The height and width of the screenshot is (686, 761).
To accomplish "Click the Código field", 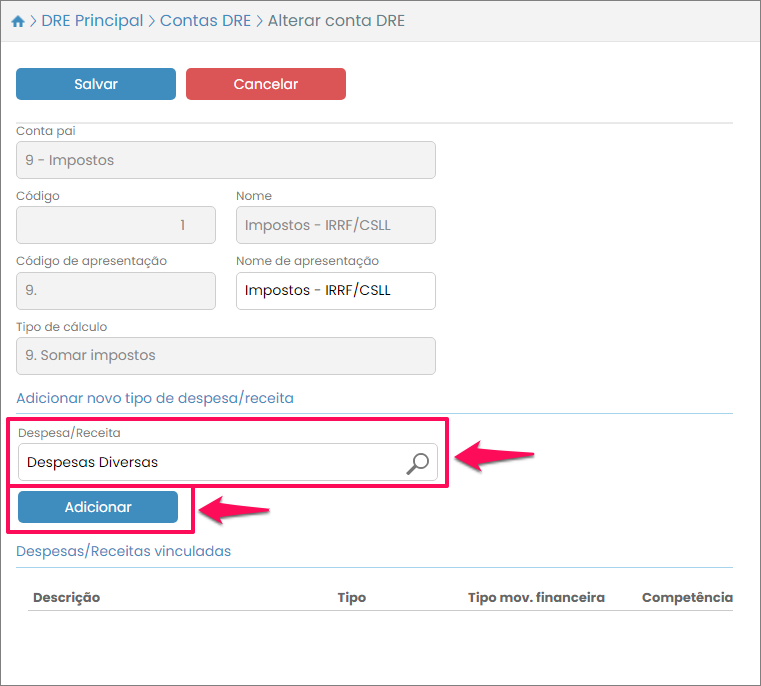I will click(115, 225).
